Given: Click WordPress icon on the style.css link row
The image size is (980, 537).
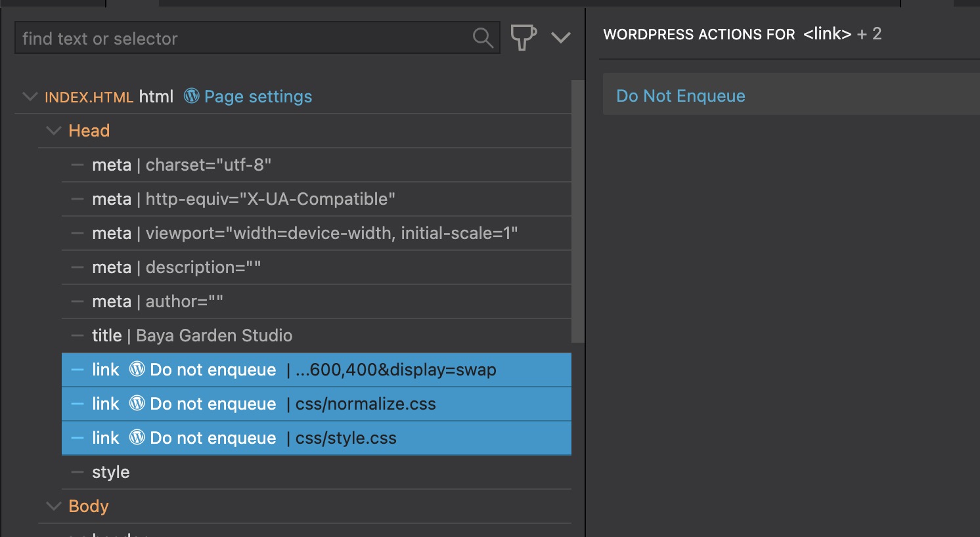Looking at the screenshot, I should [x=137, y=437].
